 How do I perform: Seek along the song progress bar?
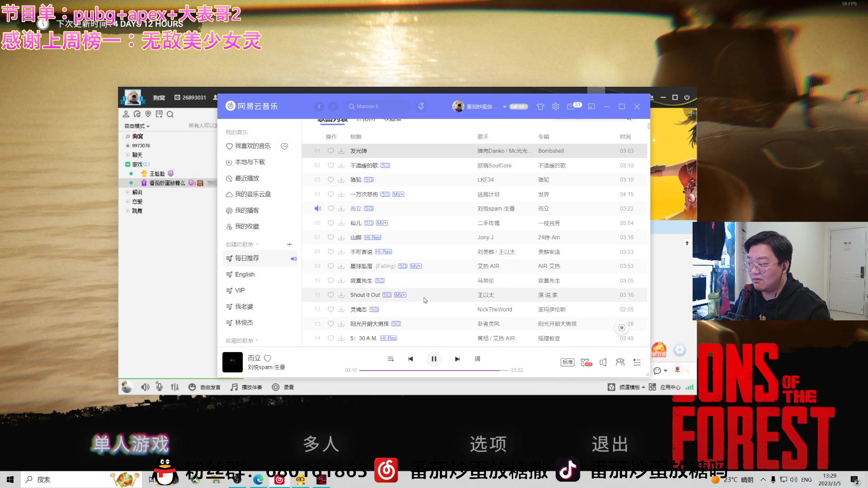coord(434,370)
